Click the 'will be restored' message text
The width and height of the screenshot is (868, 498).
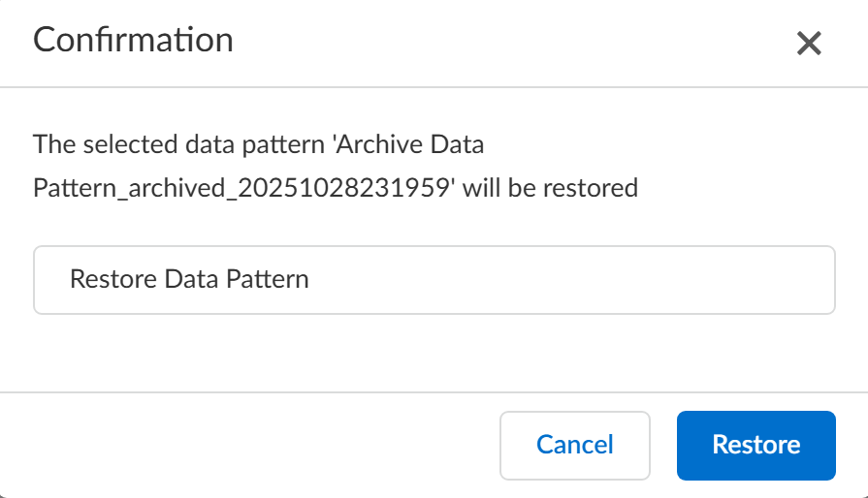[x=550, y=188]
